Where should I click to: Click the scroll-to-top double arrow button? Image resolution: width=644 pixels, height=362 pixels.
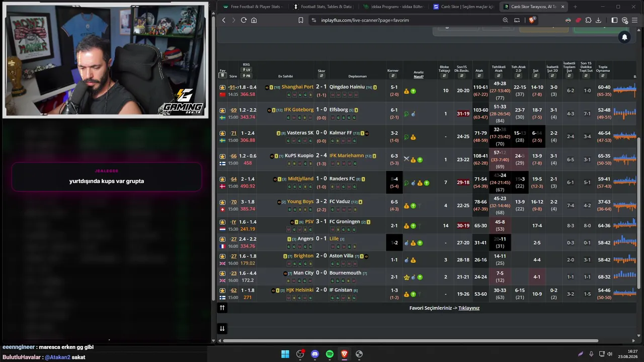[222, 308]
